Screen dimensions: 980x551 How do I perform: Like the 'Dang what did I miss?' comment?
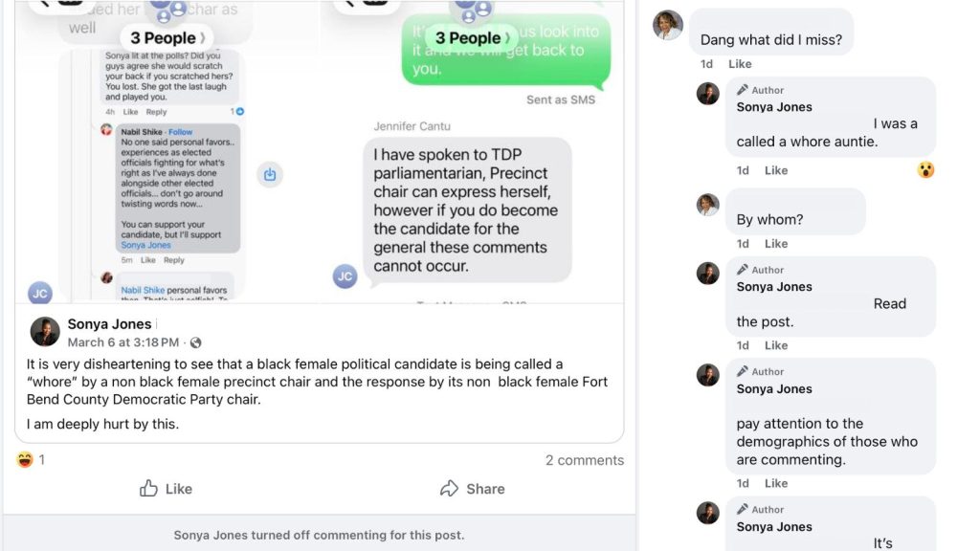point(740,64)
